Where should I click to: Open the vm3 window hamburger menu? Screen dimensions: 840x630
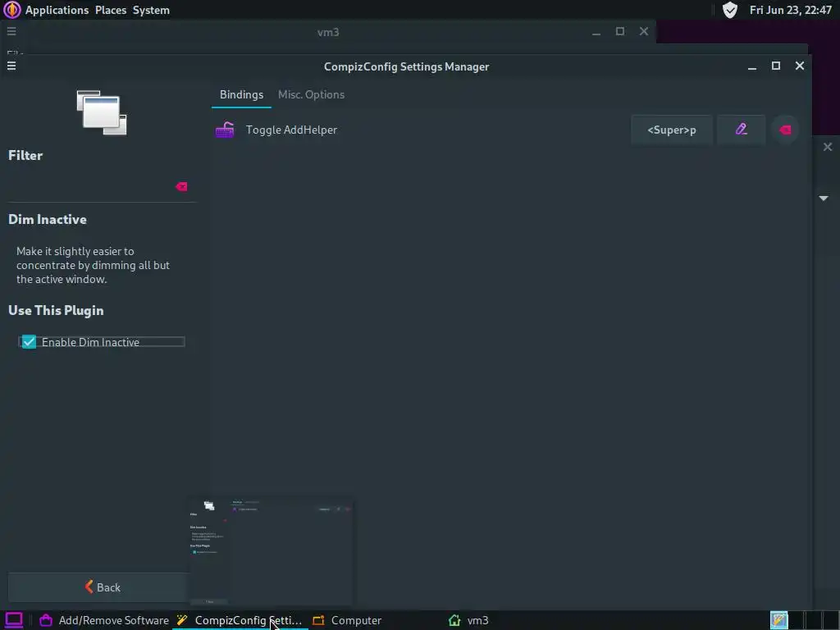[x=11, y=32]
